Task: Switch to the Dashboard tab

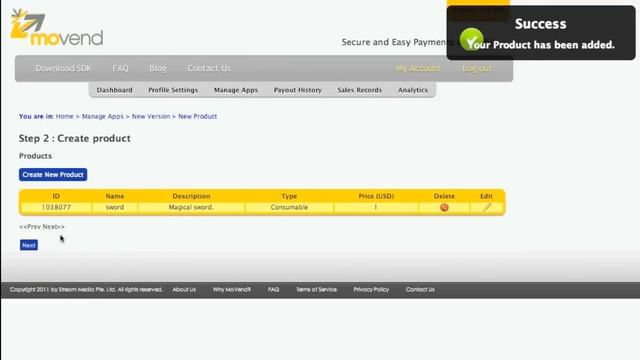Action: tap(114, 90)
